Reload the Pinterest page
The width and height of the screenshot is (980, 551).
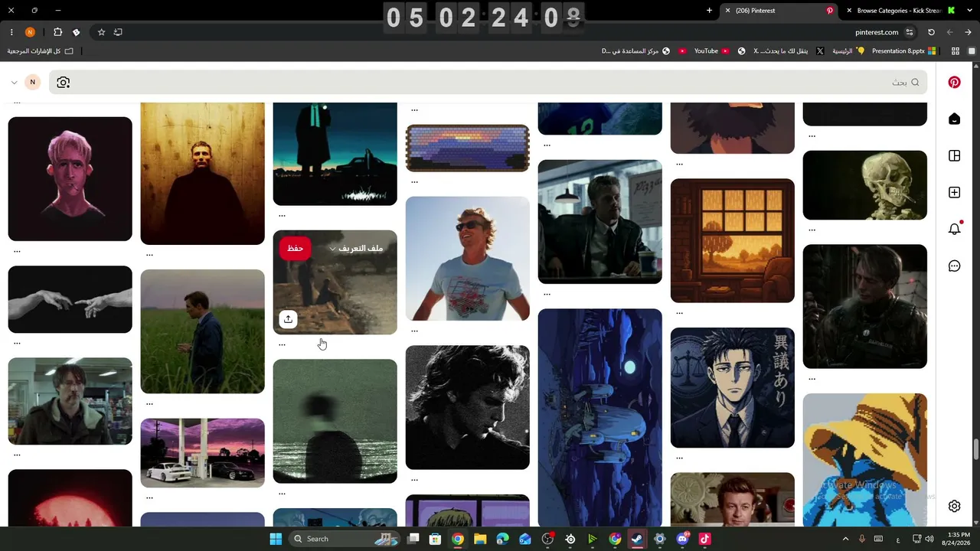point(931,32)
